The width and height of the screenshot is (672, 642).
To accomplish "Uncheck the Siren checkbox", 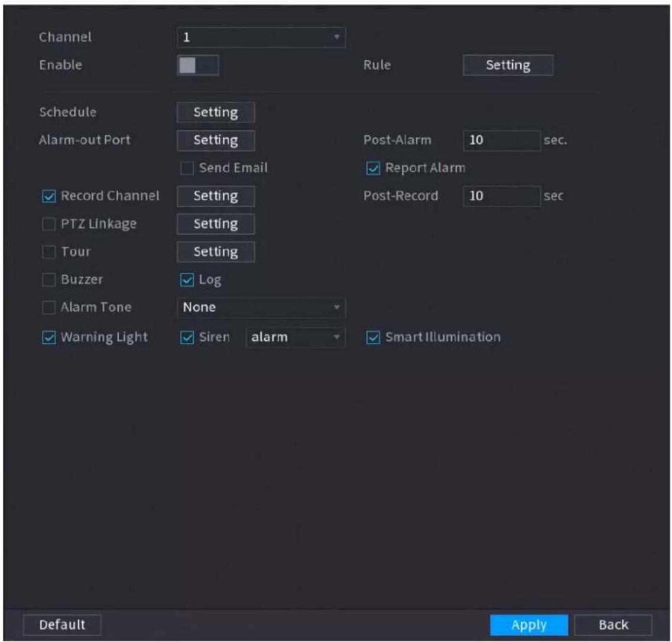I will 187,337.
